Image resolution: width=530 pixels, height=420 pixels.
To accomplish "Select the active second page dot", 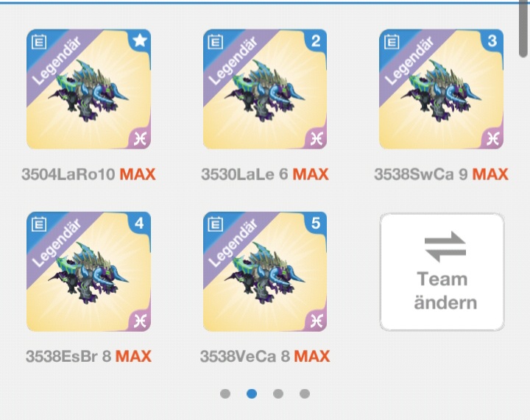I will point(252,394).
